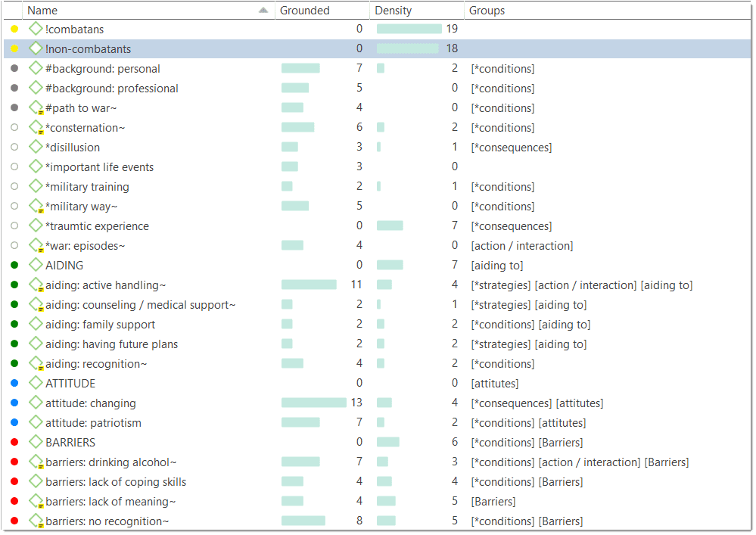The image size is (756, 535).
Task: Click the AIDING code diamond icon
Action: point(36,265)
